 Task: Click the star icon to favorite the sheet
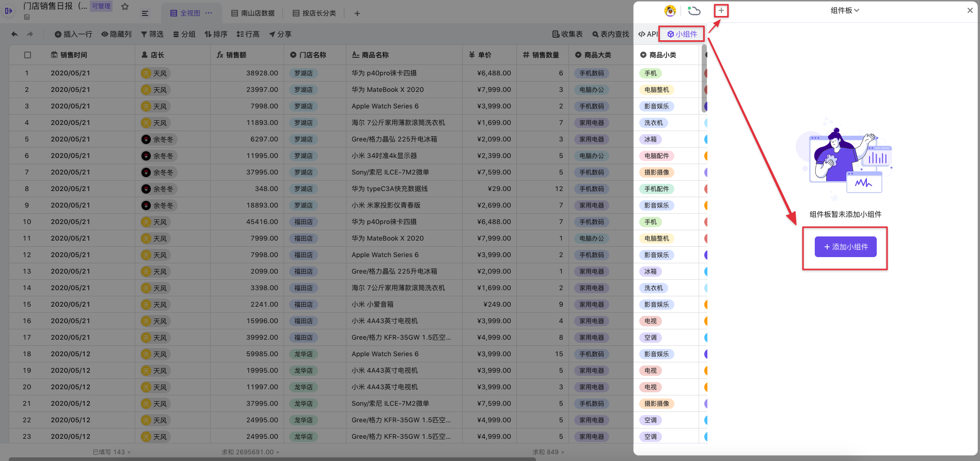point(125,7)
